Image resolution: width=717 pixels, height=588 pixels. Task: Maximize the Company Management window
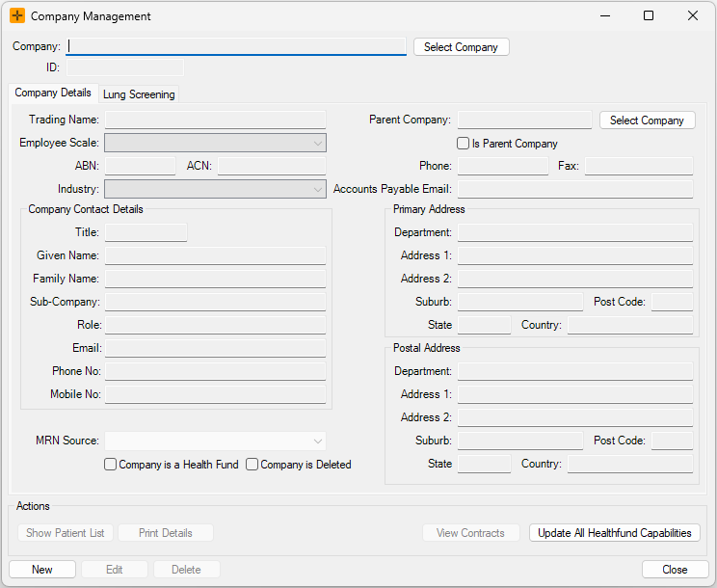tap(649, 16)
